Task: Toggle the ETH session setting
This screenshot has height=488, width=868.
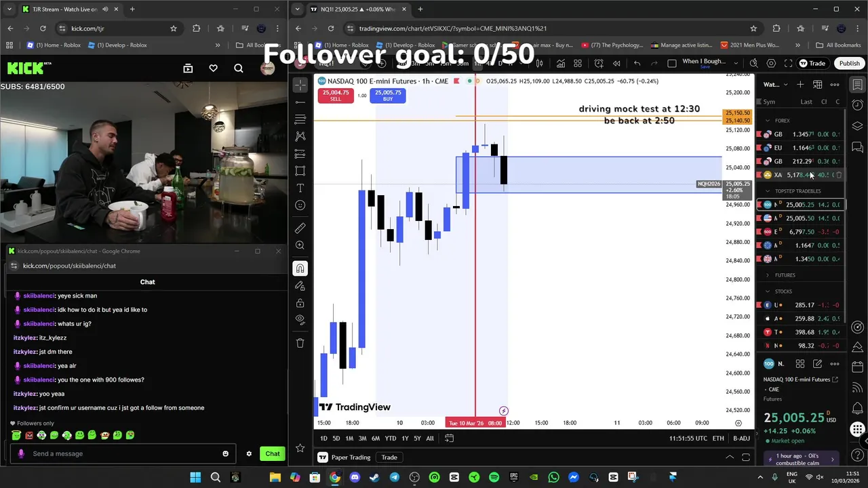Action: click(718, 439)
